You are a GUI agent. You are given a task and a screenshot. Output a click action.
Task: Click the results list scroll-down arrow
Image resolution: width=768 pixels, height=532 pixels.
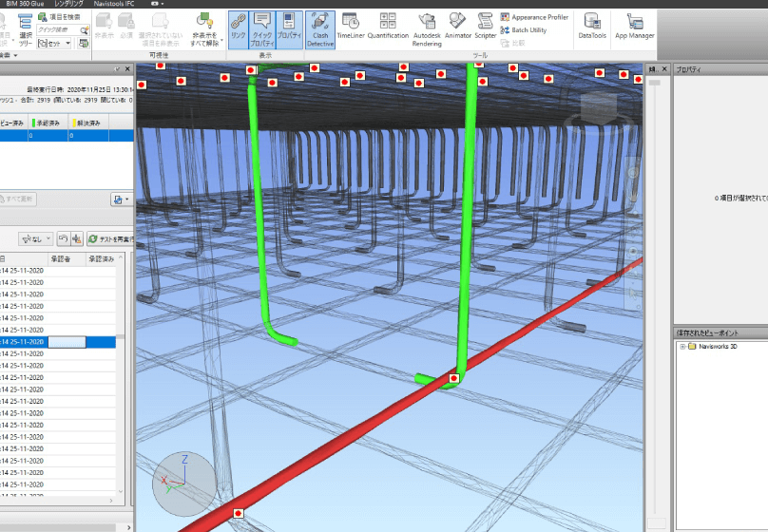pos(121,491)
